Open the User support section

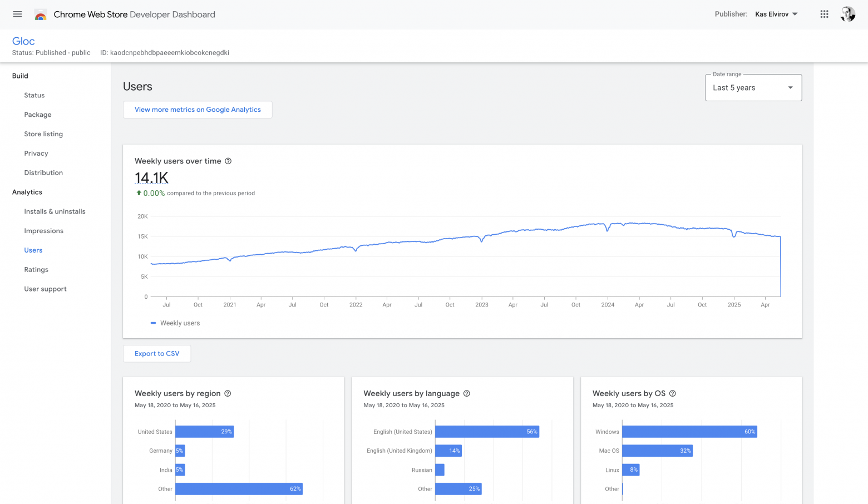point(45,289)
